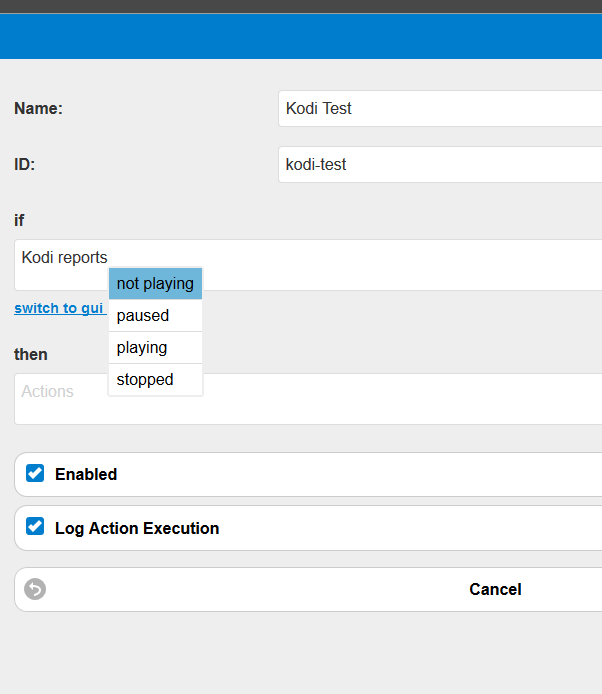This screenshot has height=694, width=602.
Task: Choose "paused" in the autocomplete dropdown
Action: click(155, 316)
